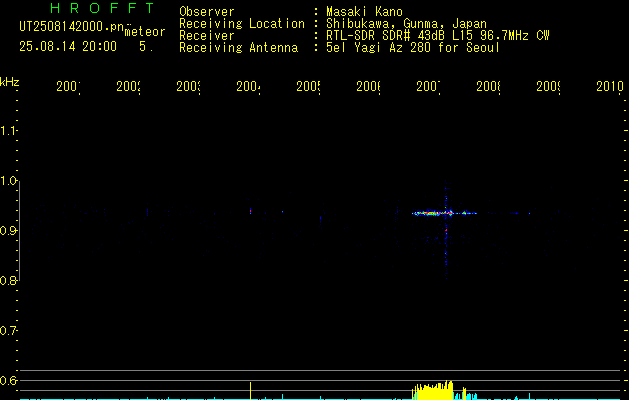Select '5el Yagi Az 280 for Seoul' text
The width and height of the screenshot is (629, 400).
tap(413, 48)
